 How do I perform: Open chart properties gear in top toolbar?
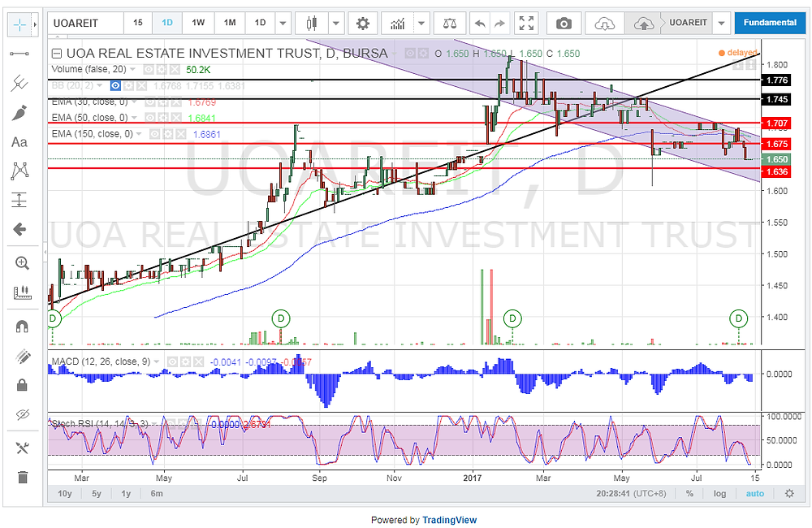tap(362, 24)
